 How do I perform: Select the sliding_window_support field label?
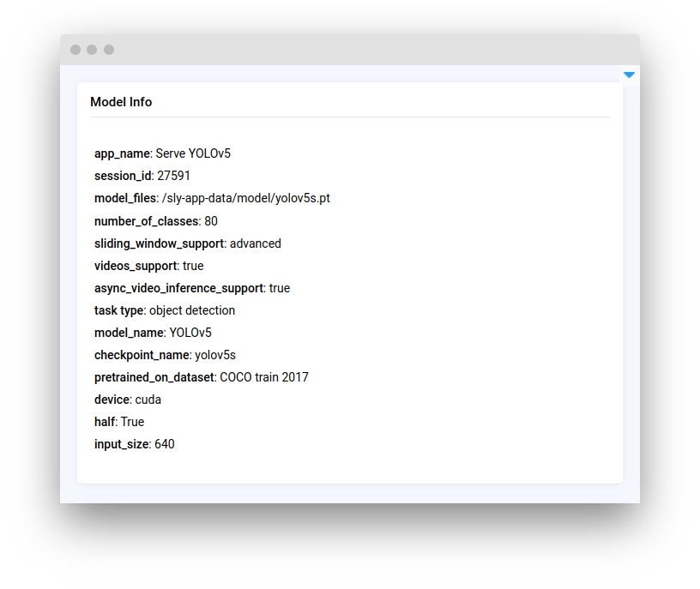[159, 243]
